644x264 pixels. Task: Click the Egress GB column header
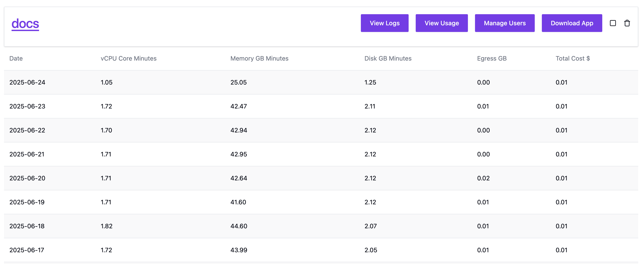pyautogui.click(x=491, y=58)
